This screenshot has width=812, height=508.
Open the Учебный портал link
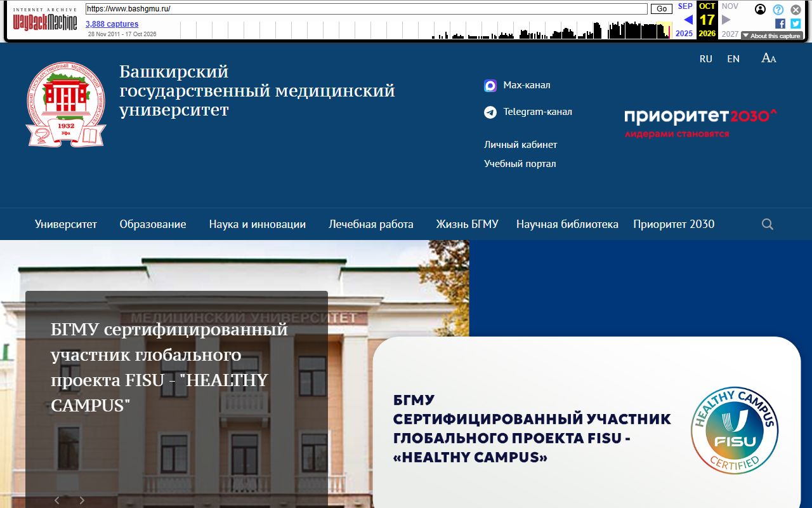520,164
